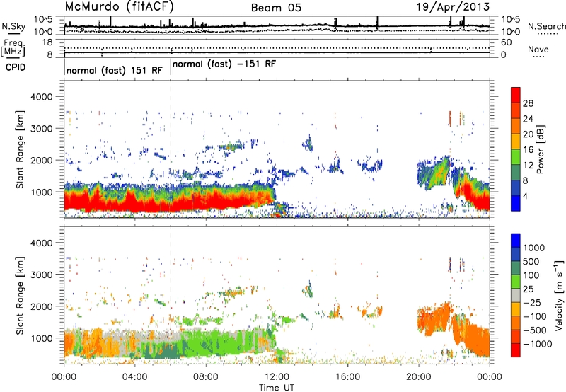This screenshot has height=392, width=566.
Task: Click the red strong-power band near 04:00
Action: [x=135, y=204]
